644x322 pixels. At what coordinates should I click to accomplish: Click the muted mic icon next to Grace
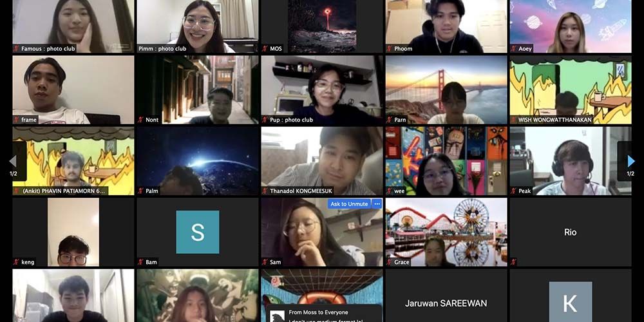point(390,262)
